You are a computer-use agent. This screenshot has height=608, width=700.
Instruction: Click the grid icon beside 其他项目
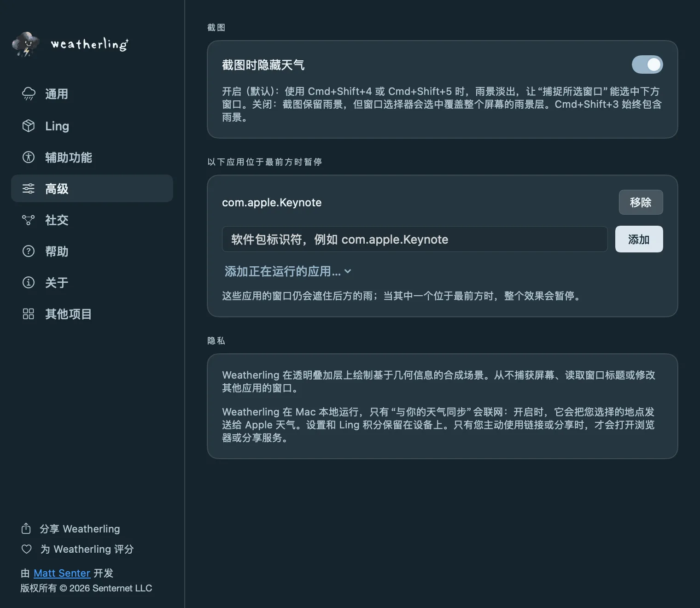click(29, 314)
